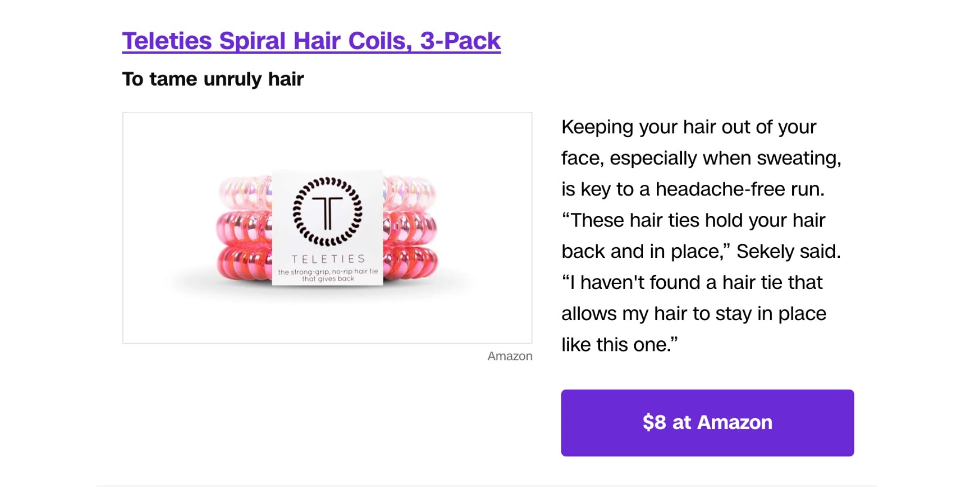This screenshot has width=980, height=487.
Task: Click the phrase 'headache-free run'
Action: pyautogui.click(x=739, y=189)
